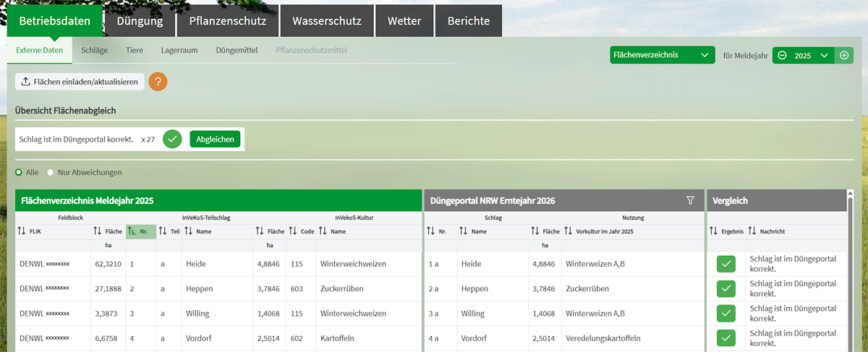
Task: Click the Vordorf name in InVeKoS table
Action: click(x=200, y=338)
